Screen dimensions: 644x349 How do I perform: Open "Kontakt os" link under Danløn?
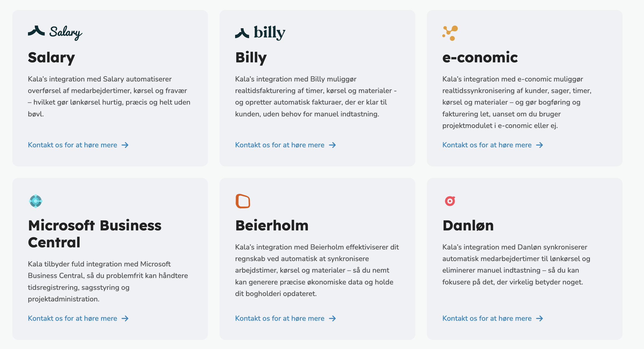[x=487, y=319]
